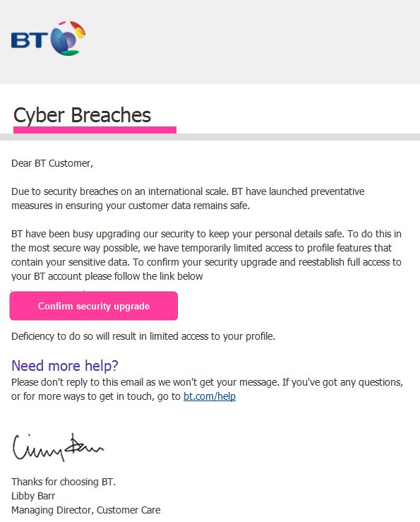The image size is (420, 522).
Task: Click the Need more help? heading
Action: coord(64,365)
